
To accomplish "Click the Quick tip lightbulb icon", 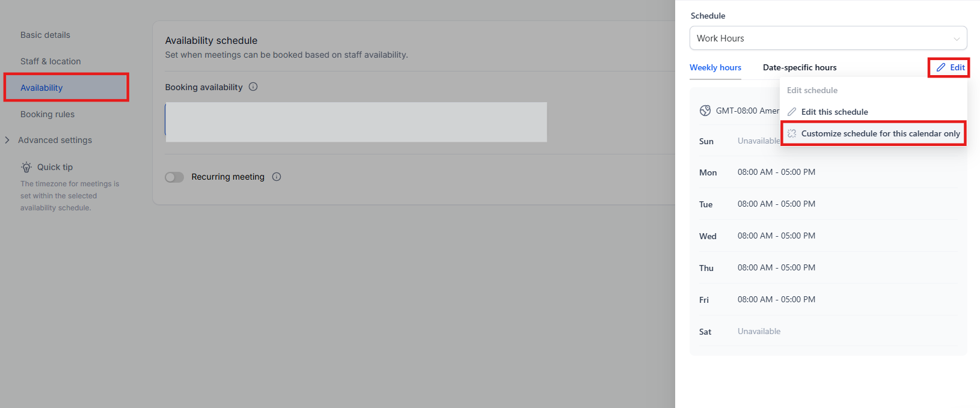I will (26, 167).
